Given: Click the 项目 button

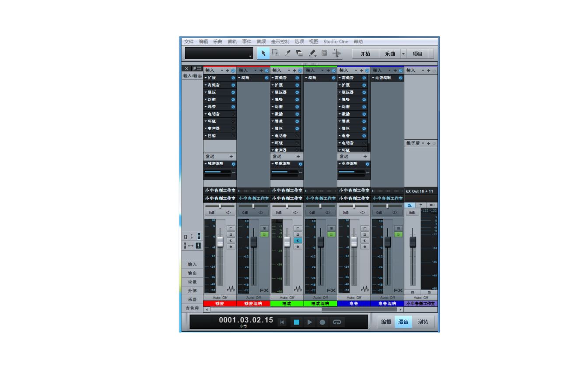Looking at the screenshot, I should tap(418, 54).
